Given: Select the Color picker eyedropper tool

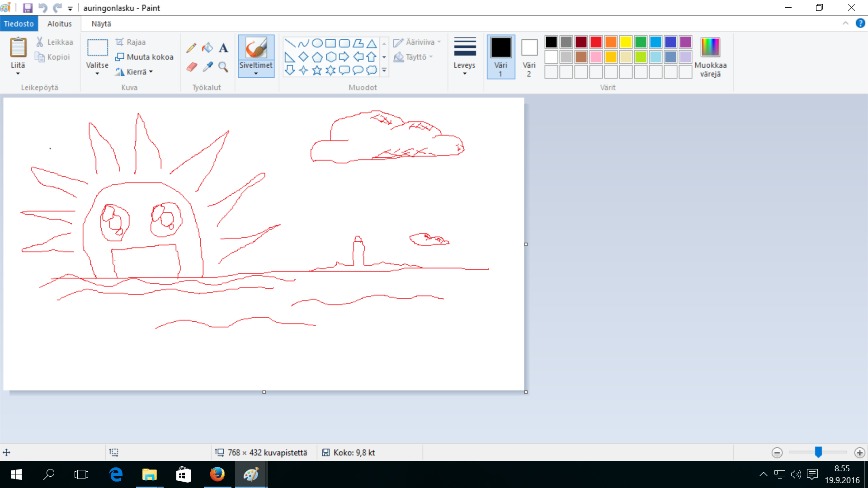Looking at the screenshot, I should tap(208, 67).
